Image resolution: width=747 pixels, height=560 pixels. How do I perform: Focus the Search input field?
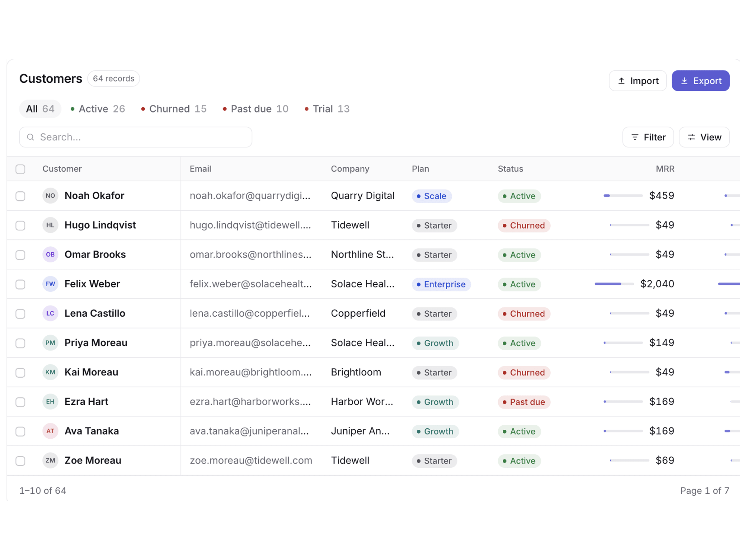tap(135, 137)
